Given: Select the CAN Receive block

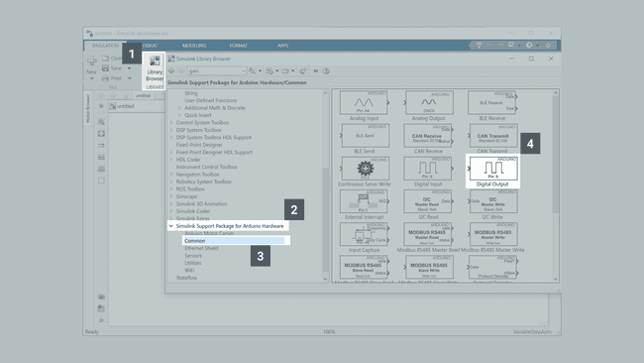Looking at the screenshot, I should pos(428,139).
